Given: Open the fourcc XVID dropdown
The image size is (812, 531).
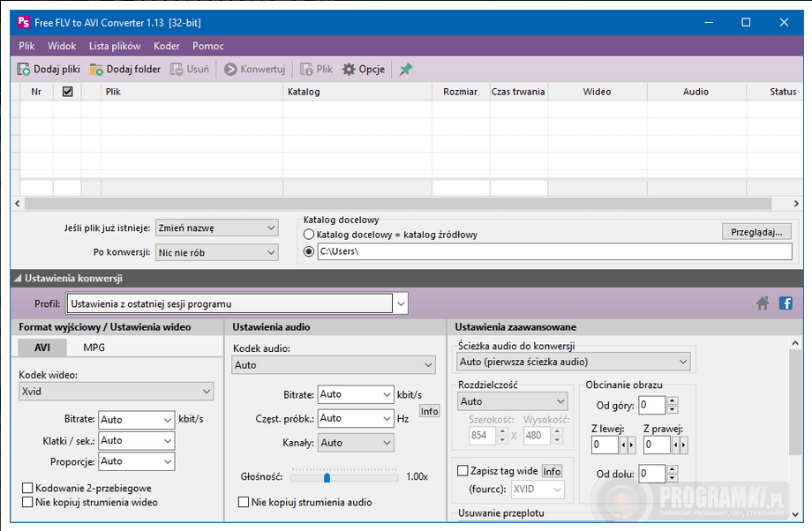Looking at the screenshot, I should coord(538,490).
